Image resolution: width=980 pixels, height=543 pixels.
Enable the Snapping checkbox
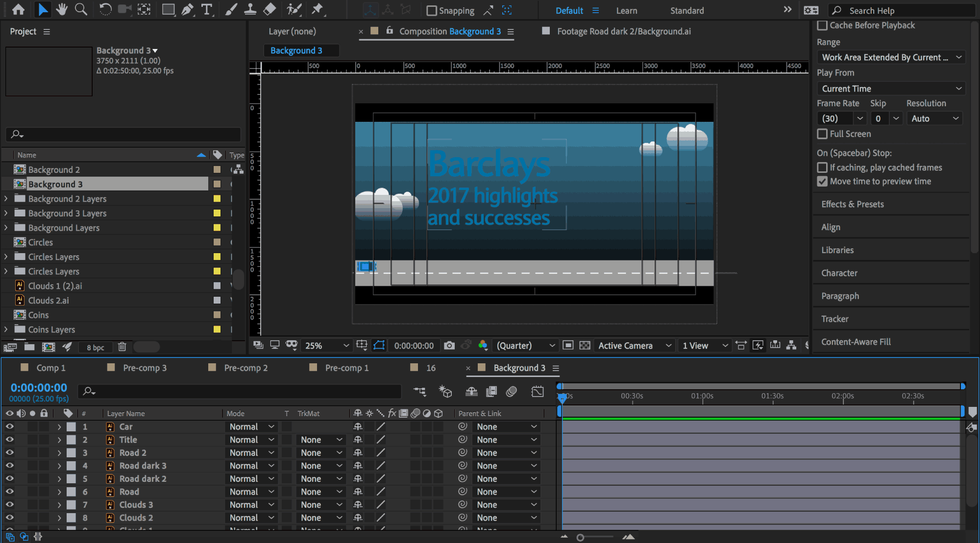point(432,10)
